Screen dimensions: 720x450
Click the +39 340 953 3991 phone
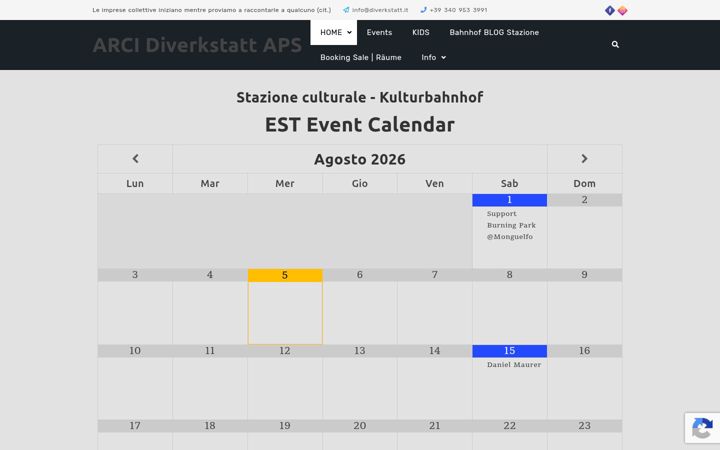click(x=458, y=10)
